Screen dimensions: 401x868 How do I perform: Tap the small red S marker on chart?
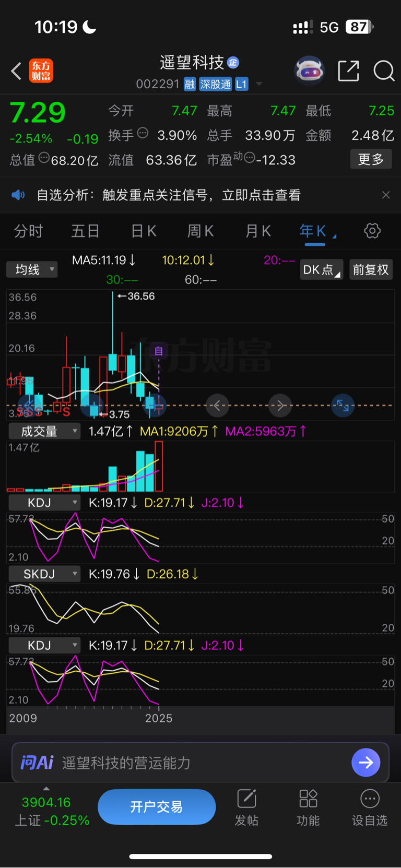tap(66, 412)
